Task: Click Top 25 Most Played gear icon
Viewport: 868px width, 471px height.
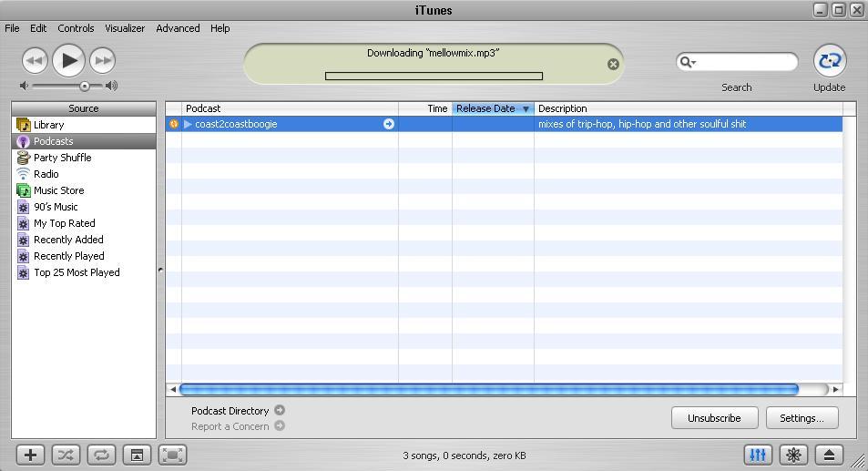Action: (x=24, y=273)
